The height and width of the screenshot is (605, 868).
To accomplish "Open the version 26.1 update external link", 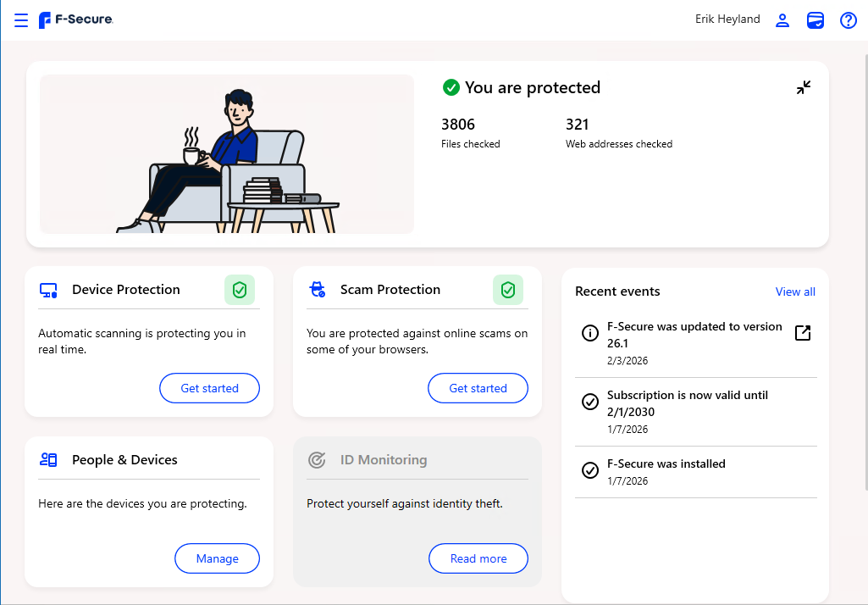I will click(x=802, y=334).
